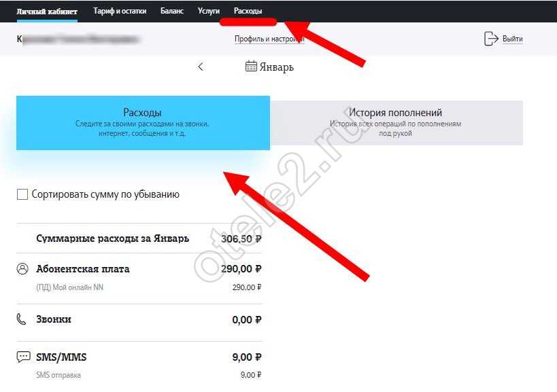Open Тариф и остатки in top navigation
This screenshot has width=557, height=392.
(x=120, y=11)
